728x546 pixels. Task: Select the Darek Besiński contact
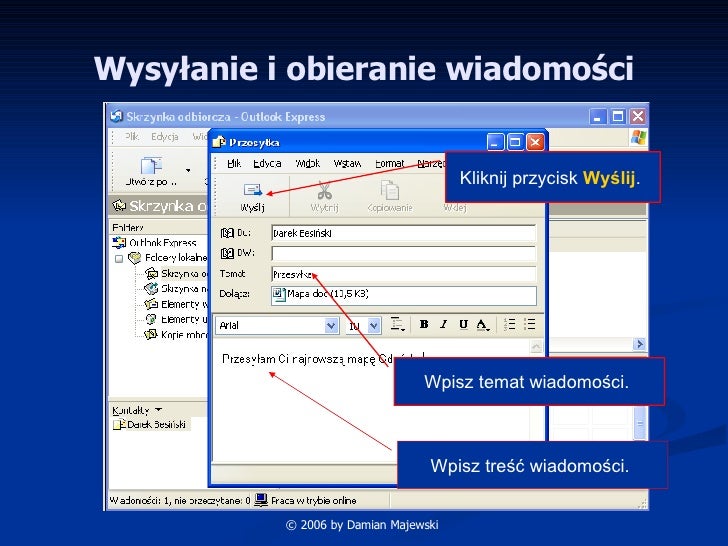coord(151,424)
